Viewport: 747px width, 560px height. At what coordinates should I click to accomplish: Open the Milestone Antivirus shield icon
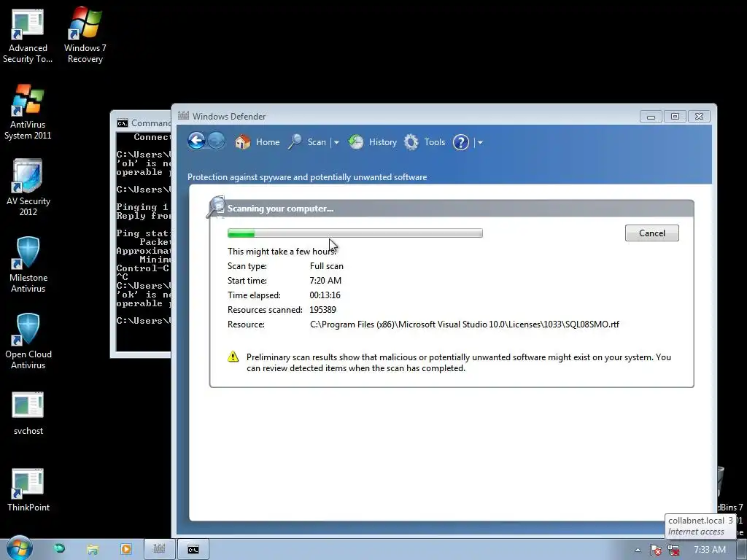[x=28, y=265]
